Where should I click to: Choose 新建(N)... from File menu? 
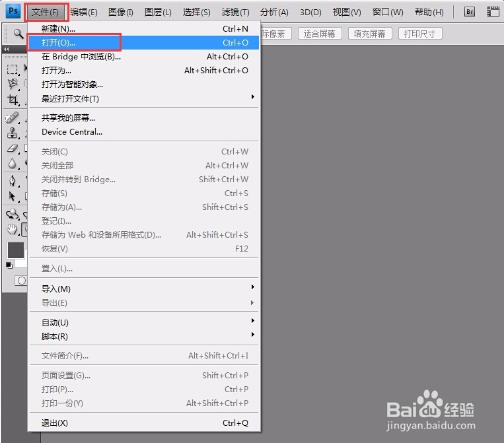(x=144, y=29)
